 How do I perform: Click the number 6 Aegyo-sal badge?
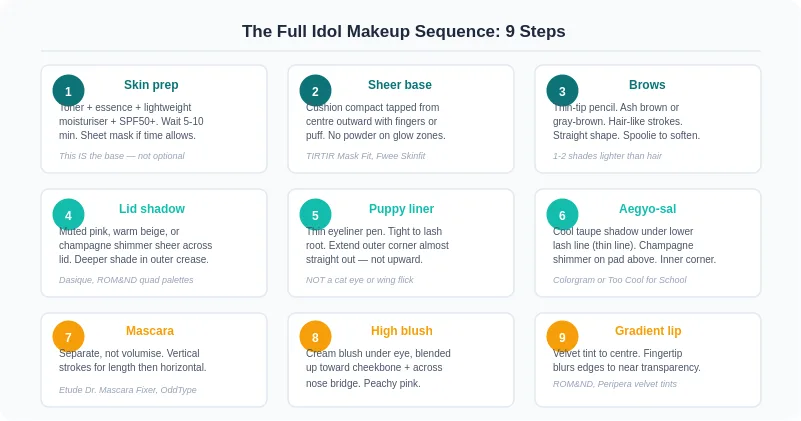pyautogui.click(x=562, y=215)
